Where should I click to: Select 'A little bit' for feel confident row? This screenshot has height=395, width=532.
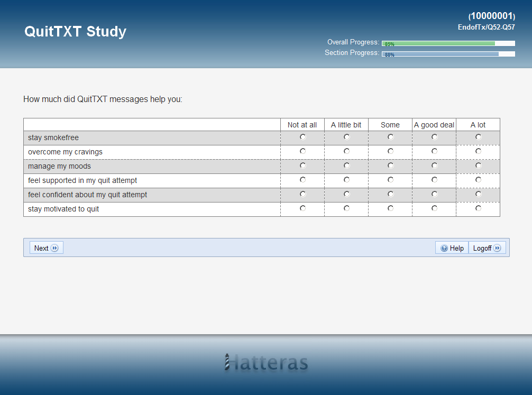(346, 194)
